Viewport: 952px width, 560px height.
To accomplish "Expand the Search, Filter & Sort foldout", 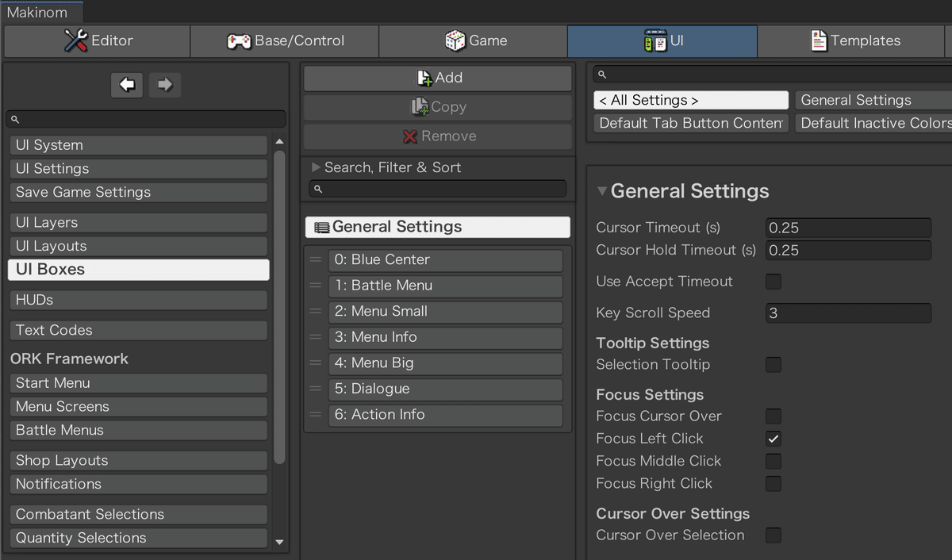I will pyautogui.click(x=316, y=167).
